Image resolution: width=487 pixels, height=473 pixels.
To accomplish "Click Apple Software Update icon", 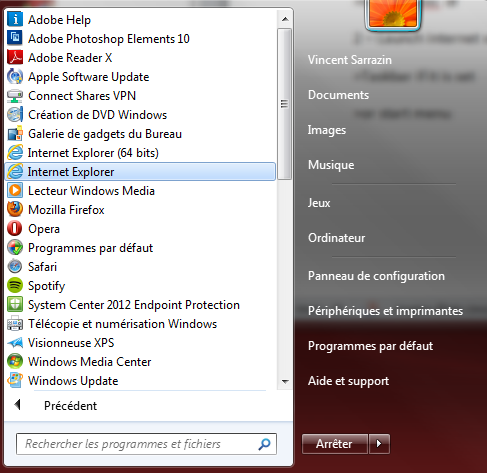I will coord(15,76).
